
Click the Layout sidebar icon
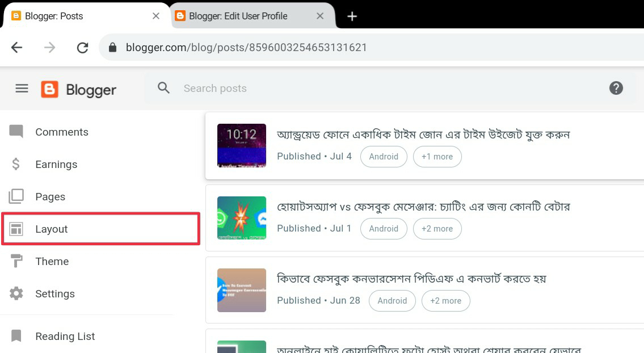coord(16,229)
